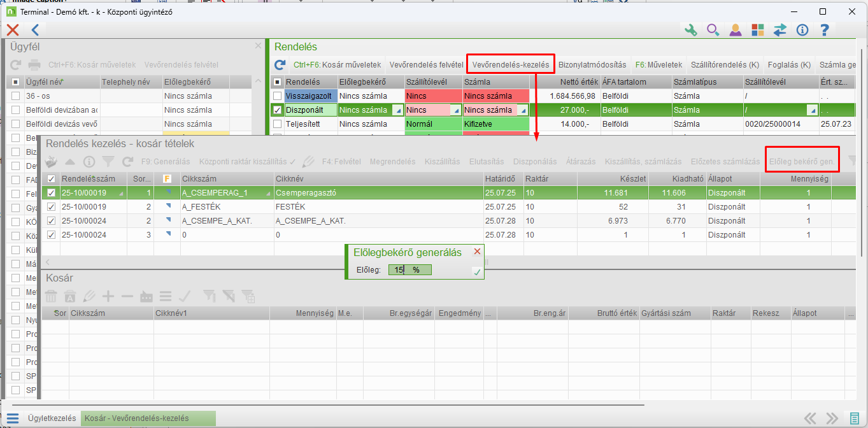Go back with the blue left chevron

coord(35,29)
